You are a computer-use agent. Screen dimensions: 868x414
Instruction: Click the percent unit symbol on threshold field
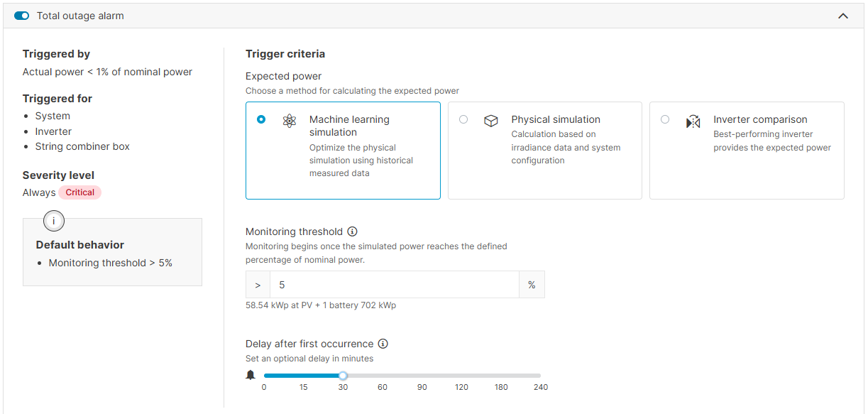click(x=532, y=284)
